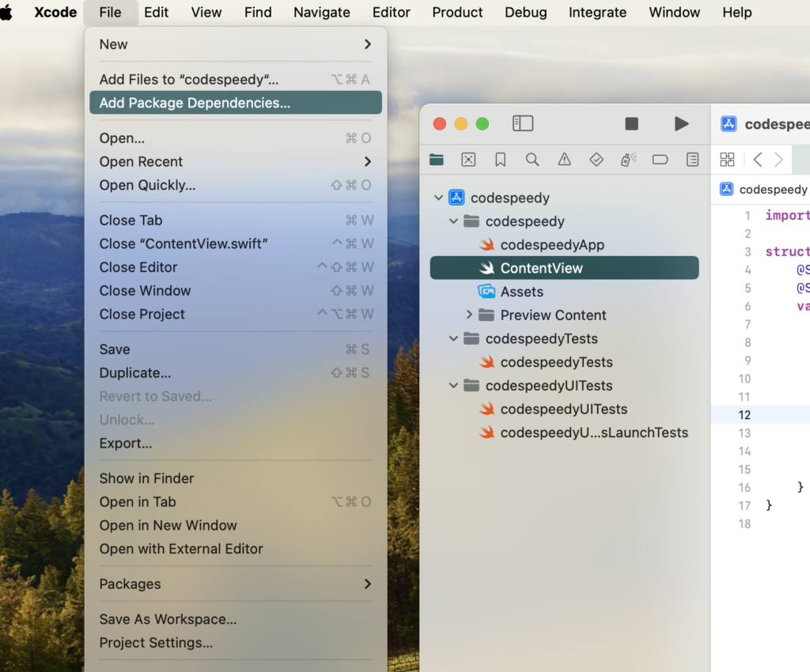The height and width of the screenshot is (672, 810).
Task: Collapse the codespeedyTests group
Action: click(x=453, y=338)
